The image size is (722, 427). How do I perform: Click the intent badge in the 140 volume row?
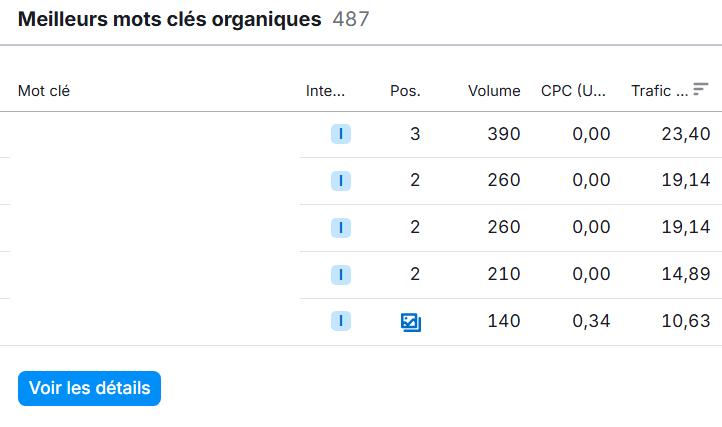(x=341, y=321)
